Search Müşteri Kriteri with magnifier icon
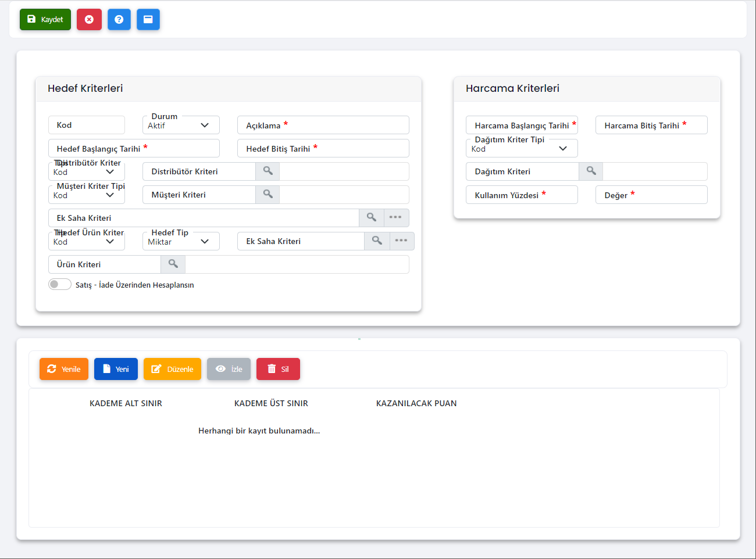Viewport: 756px width, 559px height. (268, 194)
